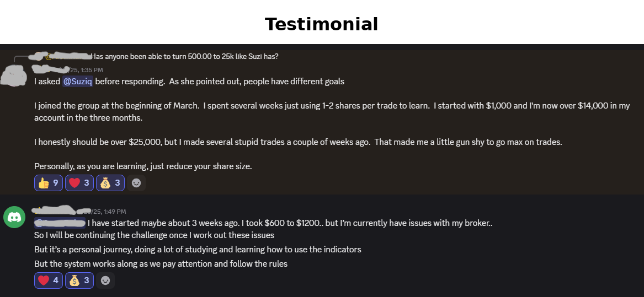Viewport: 644px width, 297px height.
Task: Toggle money bag reaction on second message
Action: [x=79, y=280]
